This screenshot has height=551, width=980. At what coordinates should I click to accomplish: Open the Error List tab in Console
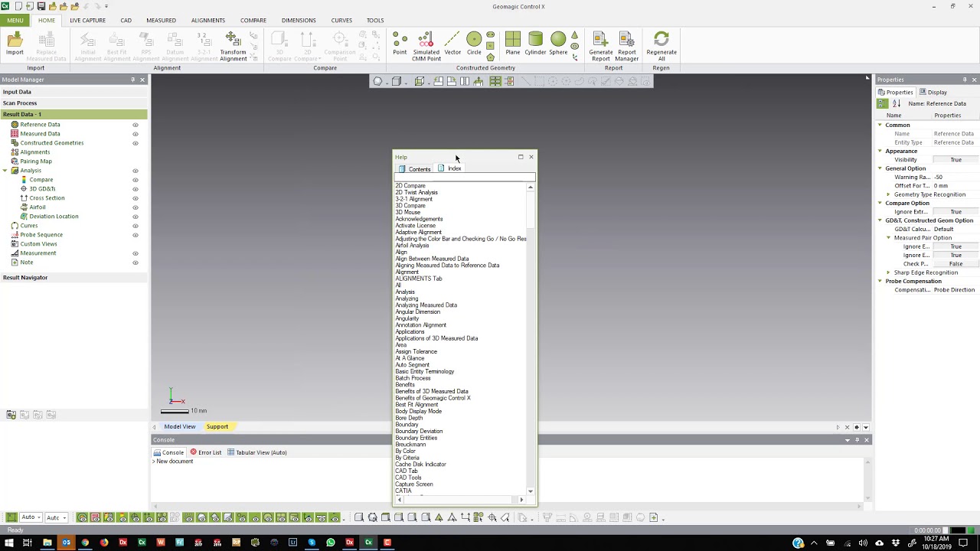pyautogui.click(x=206, y=452)
